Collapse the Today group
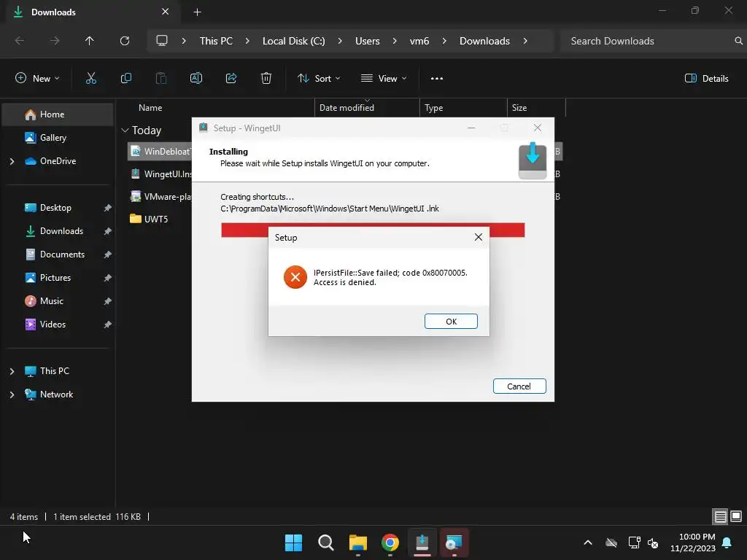Image resolution: width=747 pixels, height=560 pixels. click(125, 130)
